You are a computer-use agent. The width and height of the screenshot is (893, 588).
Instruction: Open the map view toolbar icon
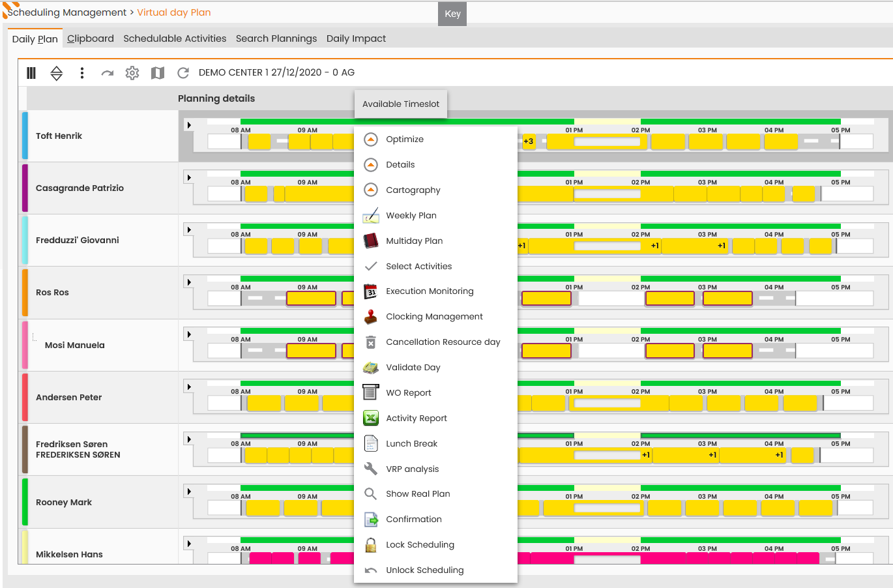158,73
